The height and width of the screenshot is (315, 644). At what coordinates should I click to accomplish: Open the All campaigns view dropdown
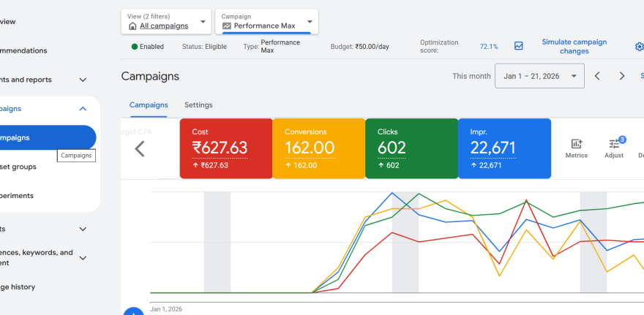coord(166,21)
